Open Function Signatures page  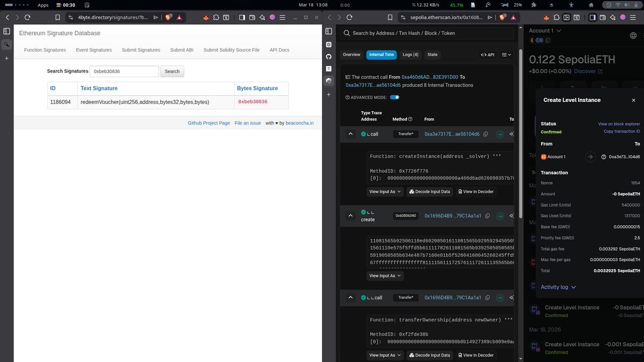pyautogui.click(x=45, y=50)
